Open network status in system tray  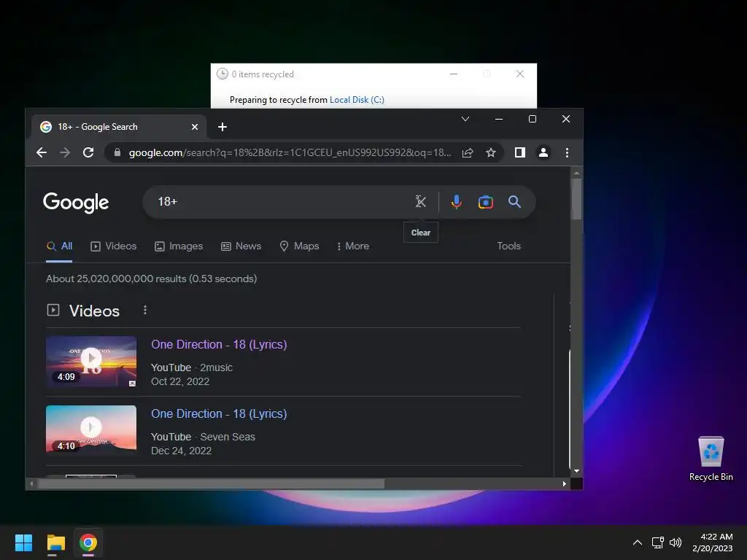coord(658,542)
